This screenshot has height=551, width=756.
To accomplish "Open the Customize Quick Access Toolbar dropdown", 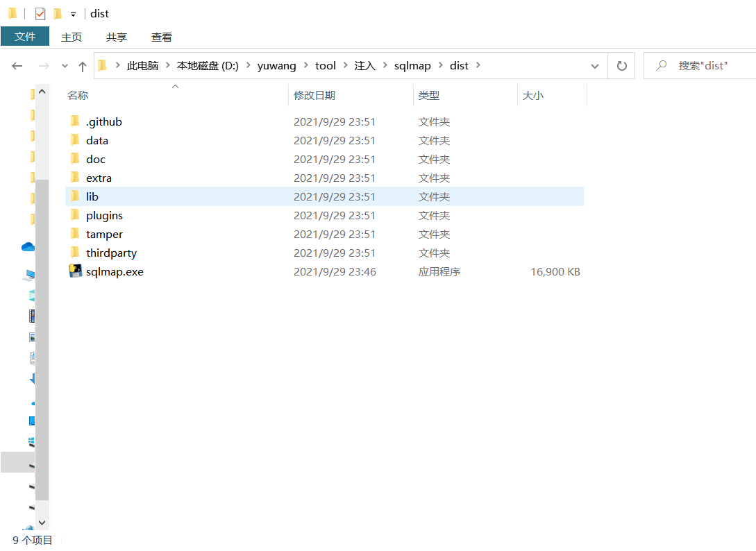I will [74, 15].
